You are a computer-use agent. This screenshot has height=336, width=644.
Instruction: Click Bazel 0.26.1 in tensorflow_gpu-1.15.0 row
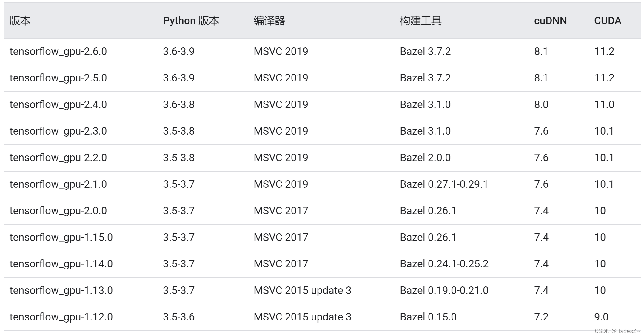428,237
